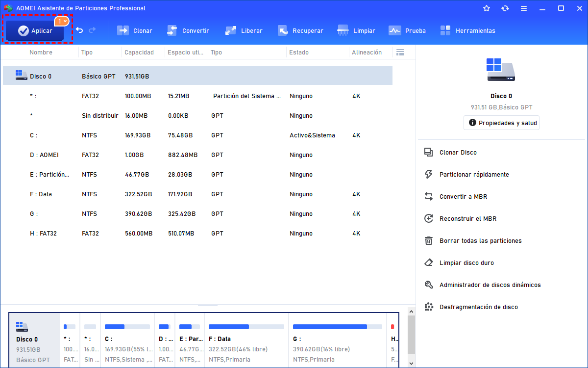Open the Liberar toolbar menu

[244, 30]
